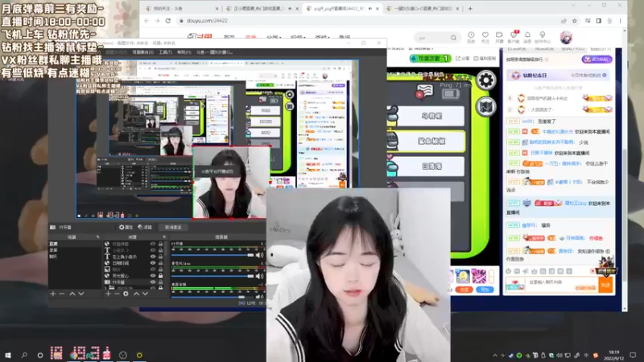The width and height of the screenshot is (644, 362).
Task: Move selected source down in sources list
Action: point(145,294)
